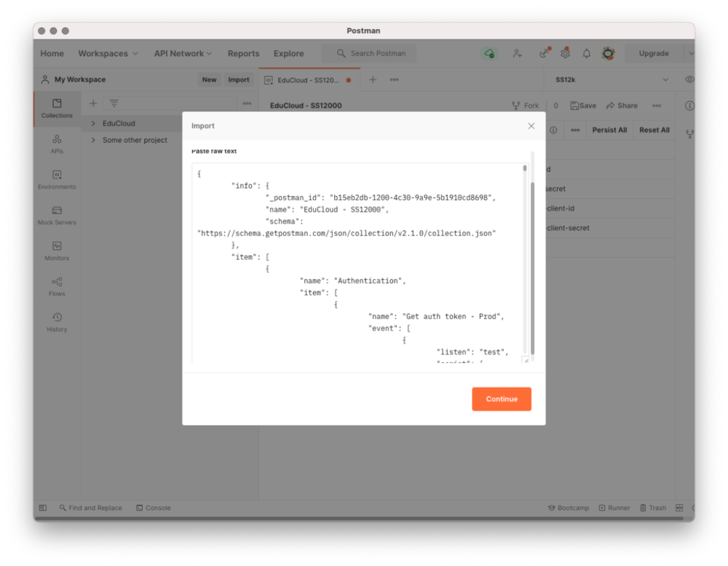This screenshot has height=566, width=728.
Task: Open the API Network dropdown menu
Action: tap(183, 53)
